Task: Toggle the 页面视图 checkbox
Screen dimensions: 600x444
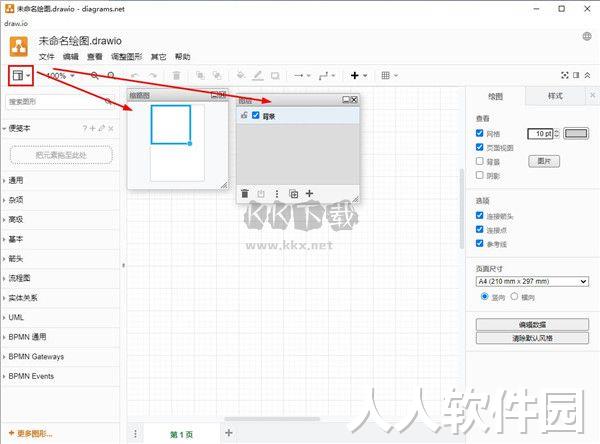Action: (x=479, y=147)
